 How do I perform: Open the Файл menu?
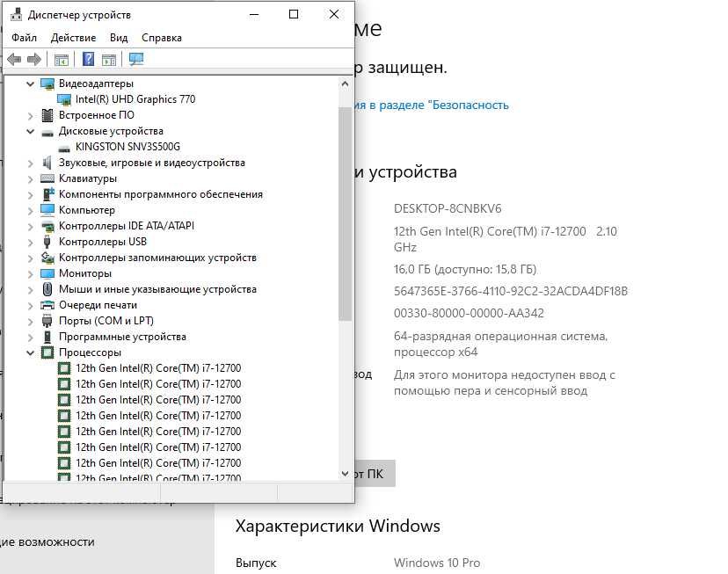pos(24,38)
